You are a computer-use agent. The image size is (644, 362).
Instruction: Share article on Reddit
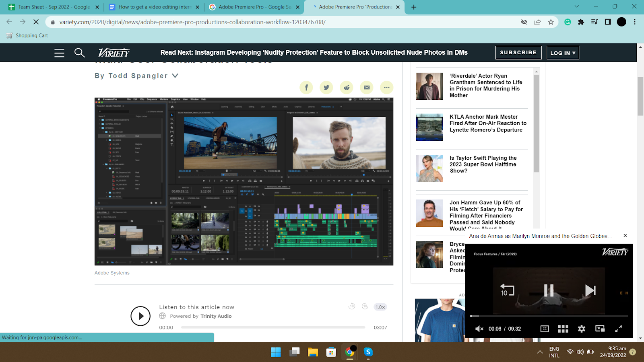coord(347,87)
